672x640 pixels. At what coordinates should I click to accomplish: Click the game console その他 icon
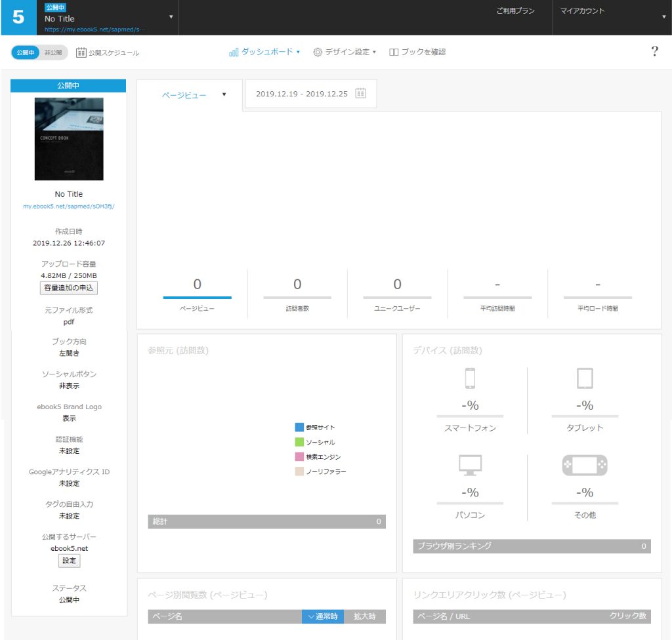585,465
